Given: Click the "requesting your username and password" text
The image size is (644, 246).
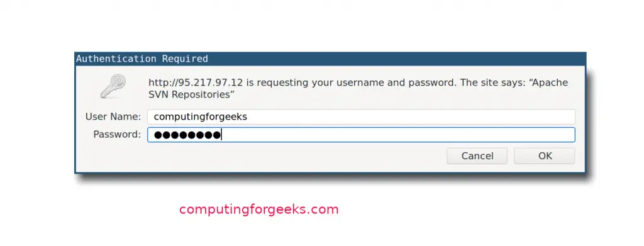Looking at the screenshot, I should [351, 82].
